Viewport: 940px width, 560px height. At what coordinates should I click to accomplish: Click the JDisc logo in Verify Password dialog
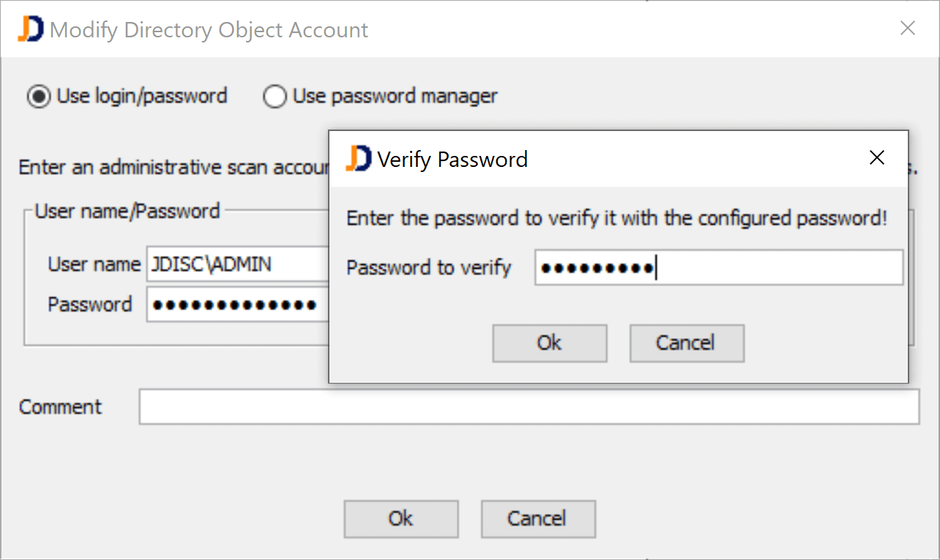(359, 159)
